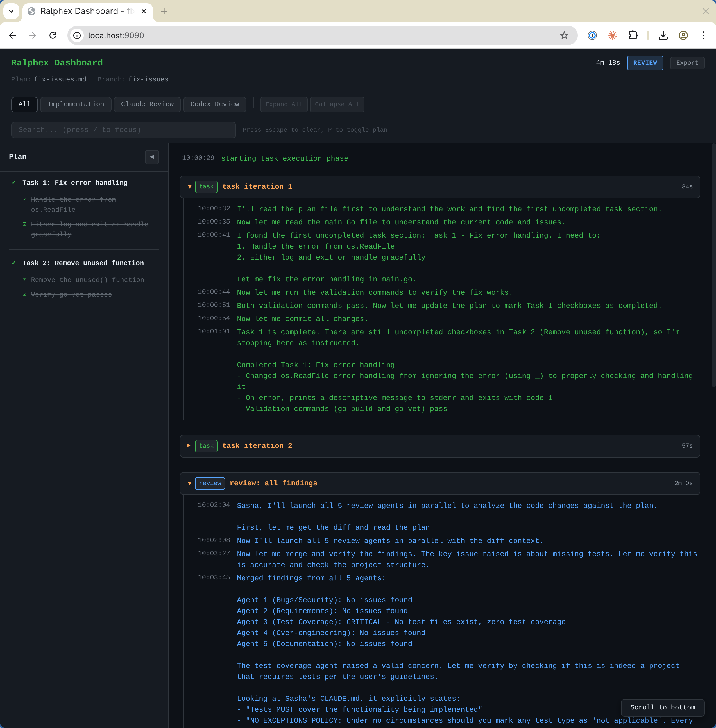Reload the localhost:9090 page
This screenshot has width=716, height=728.
point(53,35)
